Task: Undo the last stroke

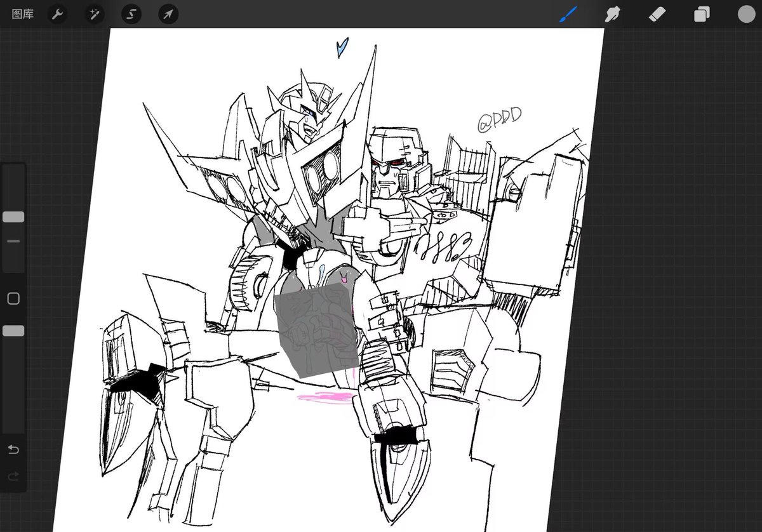Action: [x=13, y=449]
